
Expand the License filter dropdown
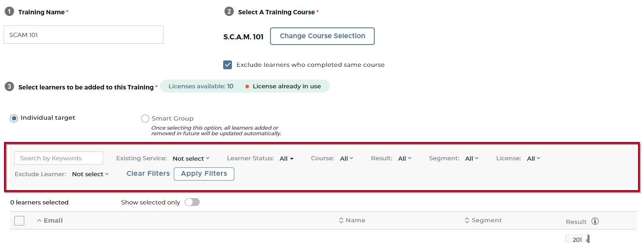533,159
